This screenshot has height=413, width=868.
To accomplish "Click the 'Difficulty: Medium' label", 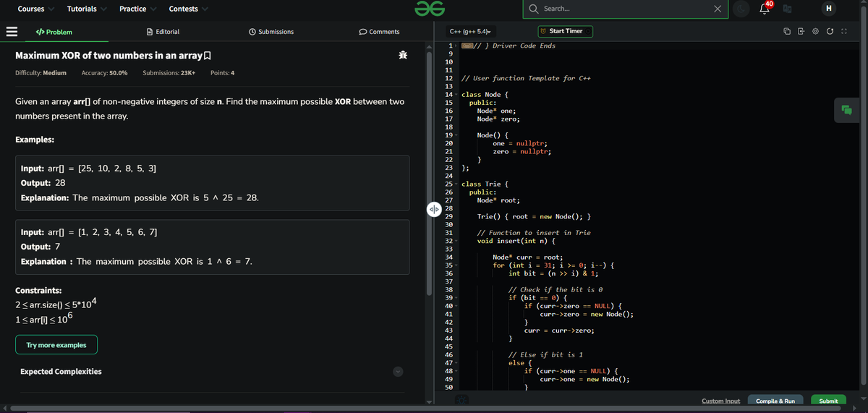I will [41, 73].
